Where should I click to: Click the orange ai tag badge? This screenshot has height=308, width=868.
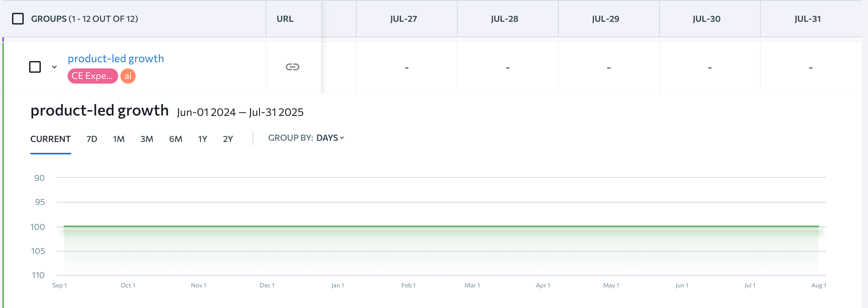click(128, 76)
